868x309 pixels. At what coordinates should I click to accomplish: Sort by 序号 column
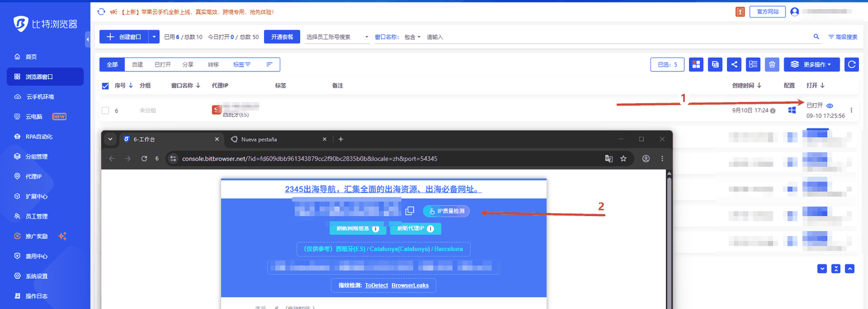124,86
